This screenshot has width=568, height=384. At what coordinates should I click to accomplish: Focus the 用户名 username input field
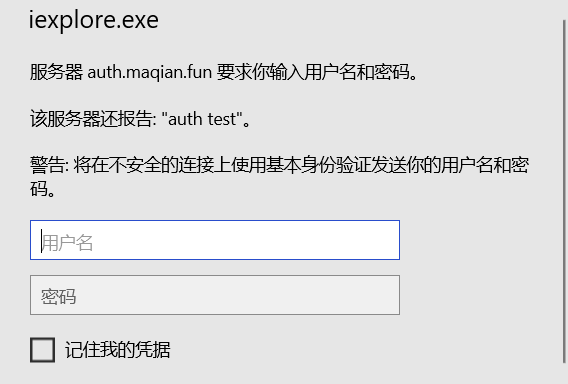click(215, 240)
